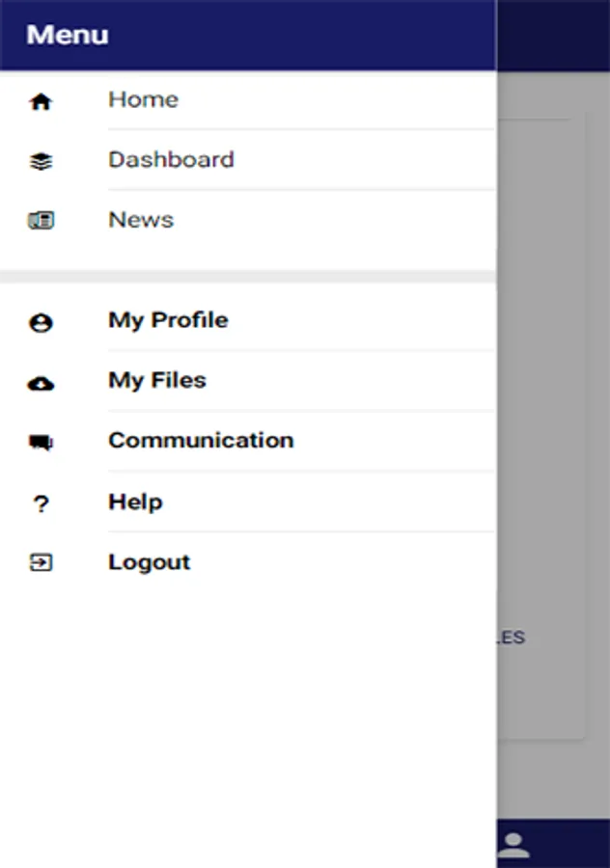Select News in the menu
This screenshot has height=868, width=610.
[141, 220]
